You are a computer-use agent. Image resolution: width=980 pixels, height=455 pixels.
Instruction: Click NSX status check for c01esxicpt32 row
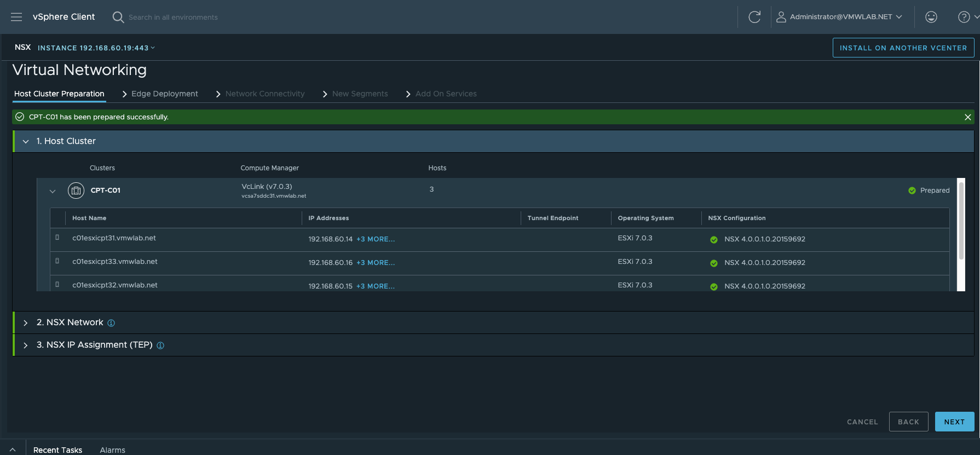714,286
